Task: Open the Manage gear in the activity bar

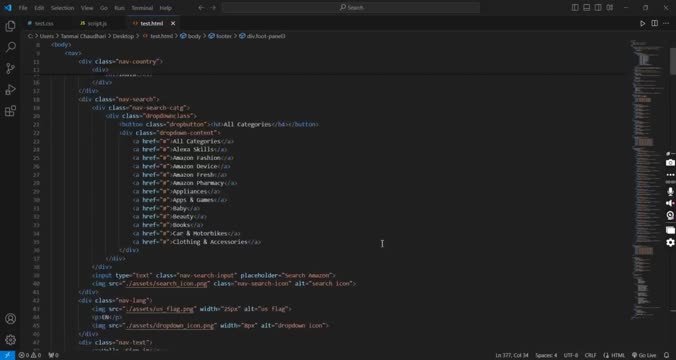Action: [x=10, y=340]
